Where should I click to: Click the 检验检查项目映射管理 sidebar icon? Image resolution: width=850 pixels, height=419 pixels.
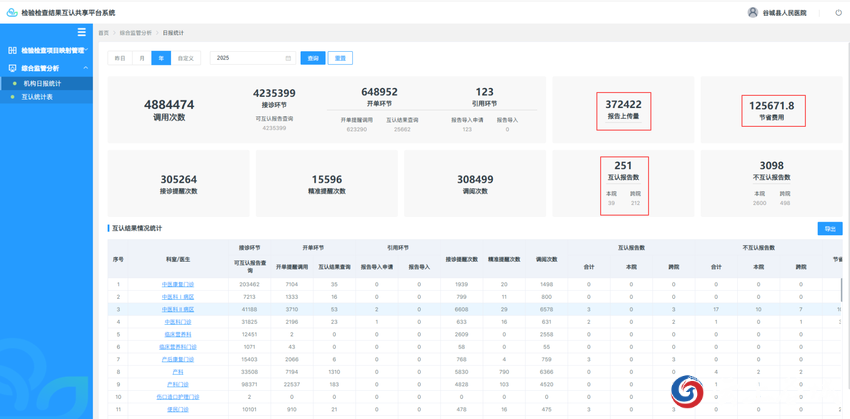(x=12, y=50)
